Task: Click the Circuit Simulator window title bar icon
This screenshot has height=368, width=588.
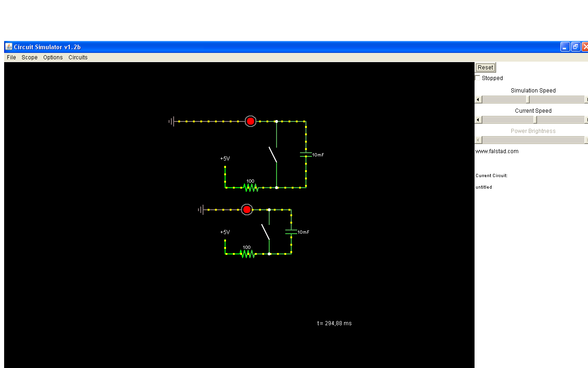Action: pyautogui.click(x=9, y=46)
